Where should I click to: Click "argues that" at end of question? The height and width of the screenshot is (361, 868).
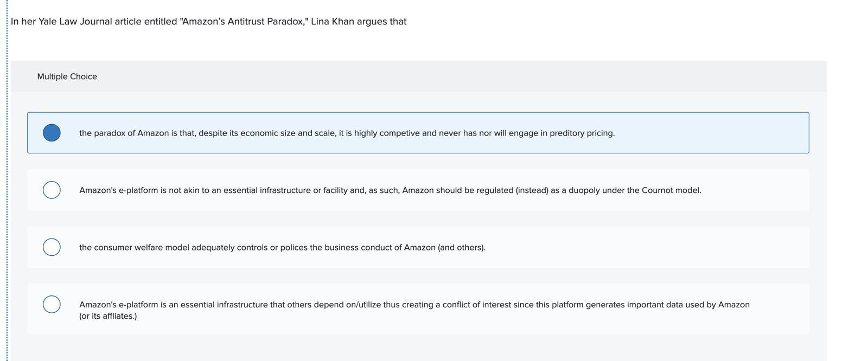(x=381, y=22)
